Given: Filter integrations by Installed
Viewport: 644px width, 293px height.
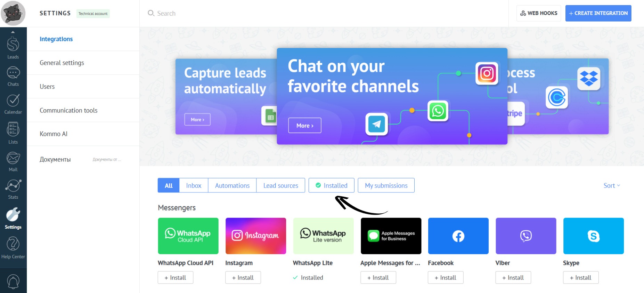Looking at the screenshot, I should [331, 185].
